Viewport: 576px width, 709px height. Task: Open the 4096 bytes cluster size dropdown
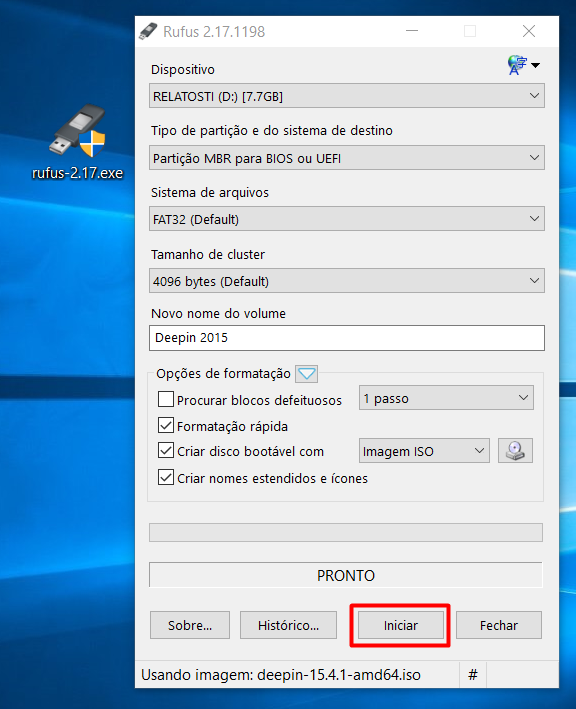[347, 281]
